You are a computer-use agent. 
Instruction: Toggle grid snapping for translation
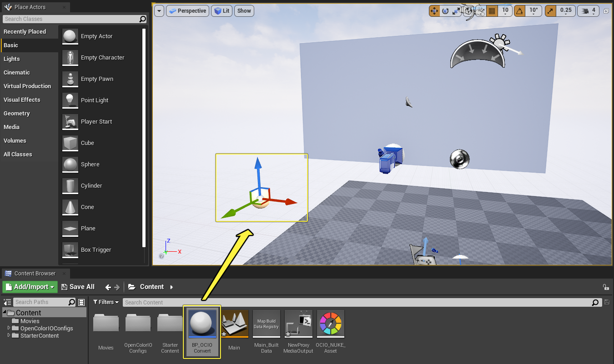491,11
